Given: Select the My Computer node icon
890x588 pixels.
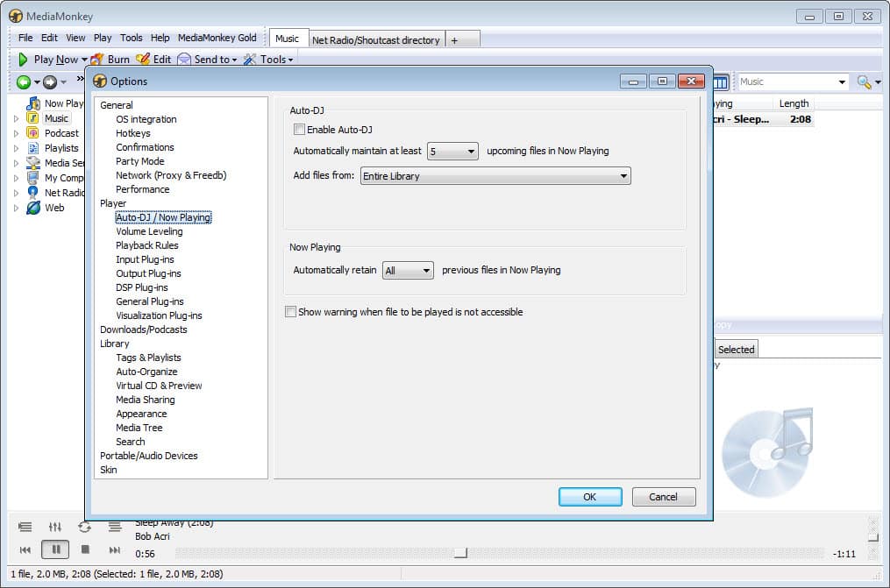Looking at the screenshot, I should tap(33, 178).
